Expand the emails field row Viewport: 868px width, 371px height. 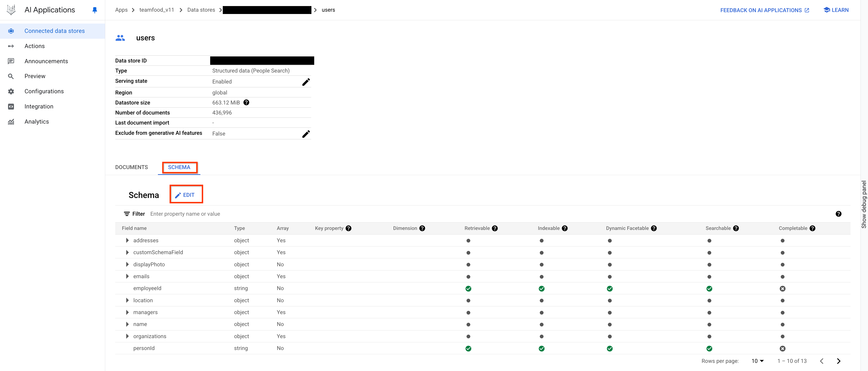pos(127,276)
